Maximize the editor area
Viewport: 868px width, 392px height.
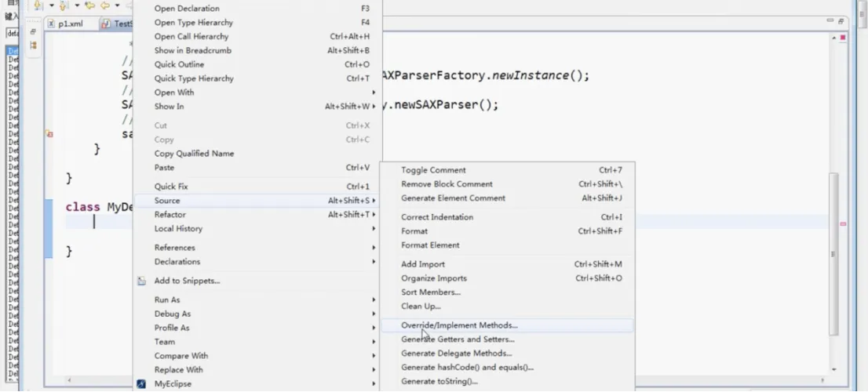point(841,21)
